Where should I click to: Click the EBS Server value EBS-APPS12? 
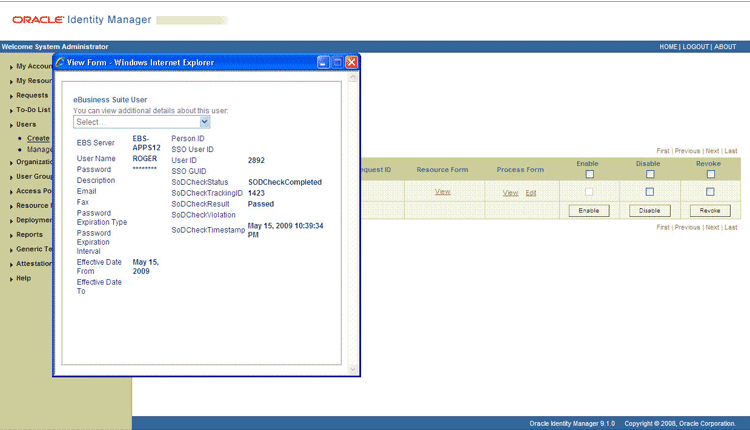146,143
